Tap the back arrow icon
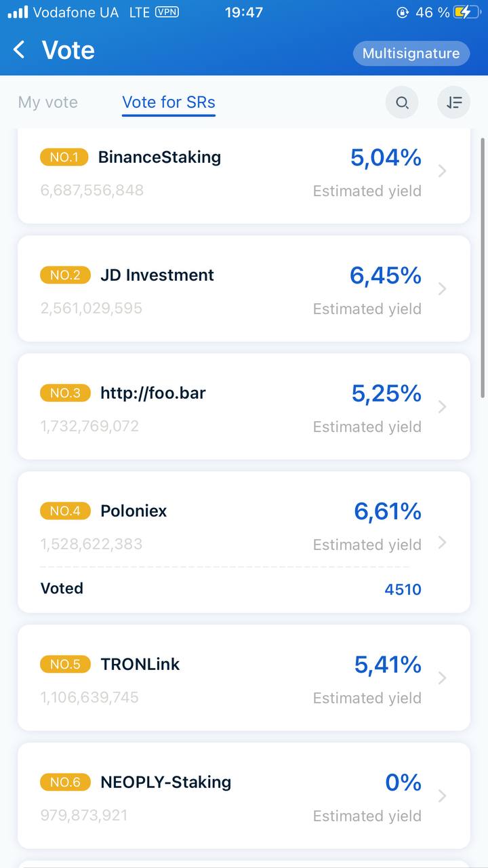488x868 pixels. [19, 50]
